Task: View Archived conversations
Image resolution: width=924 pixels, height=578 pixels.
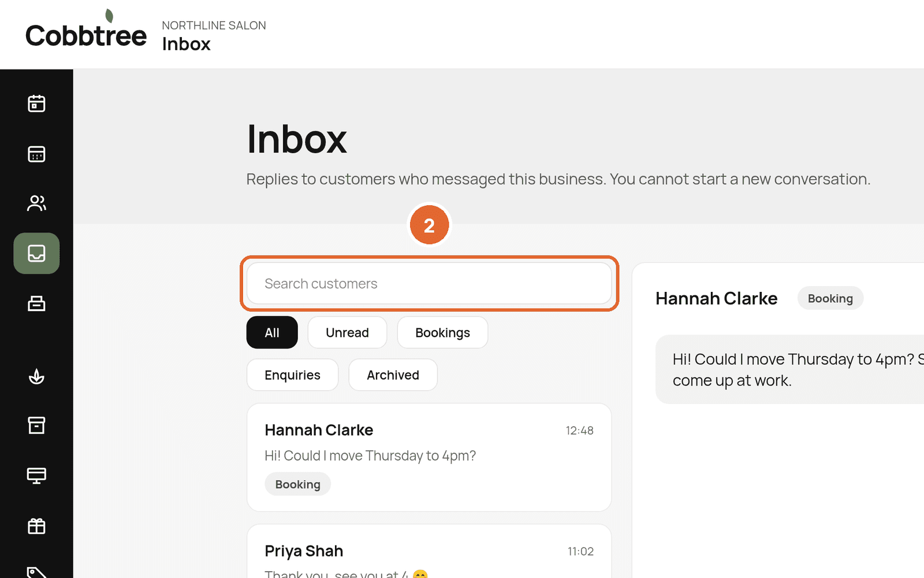Action: click(393, 375)
